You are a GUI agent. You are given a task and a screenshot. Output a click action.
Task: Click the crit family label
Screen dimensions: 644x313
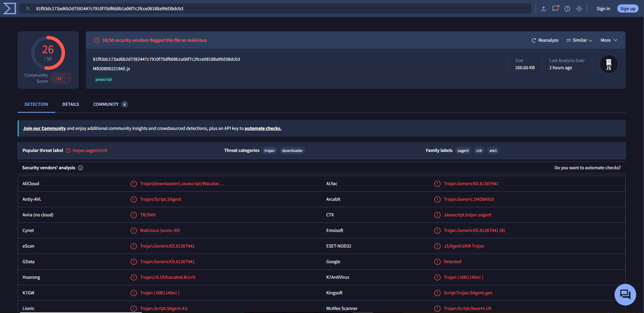[x=479, y=151]
